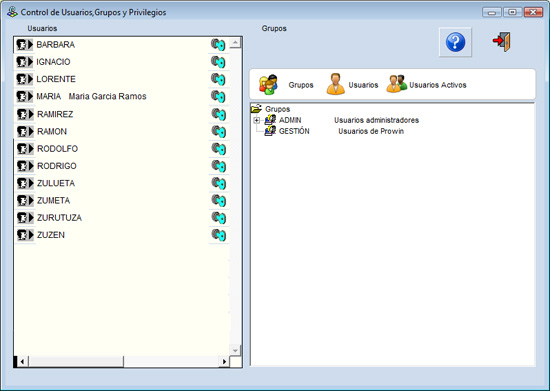Select the GESTIÓN group in tree

point(294,131)
